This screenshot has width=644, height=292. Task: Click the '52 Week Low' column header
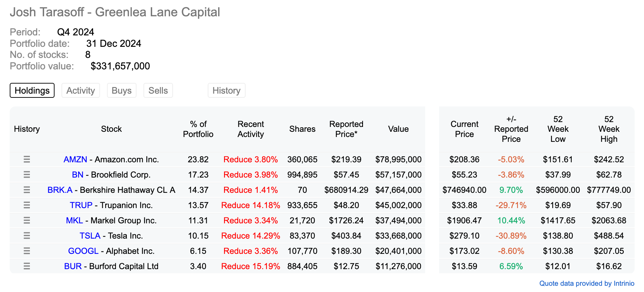[558, 129]
